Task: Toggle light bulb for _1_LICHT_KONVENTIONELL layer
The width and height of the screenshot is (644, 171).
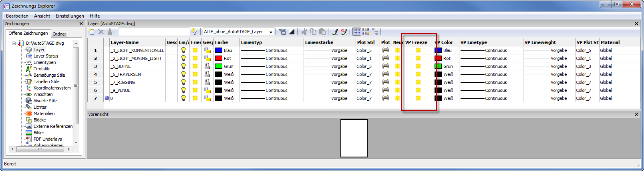Action: pos(183,50)
